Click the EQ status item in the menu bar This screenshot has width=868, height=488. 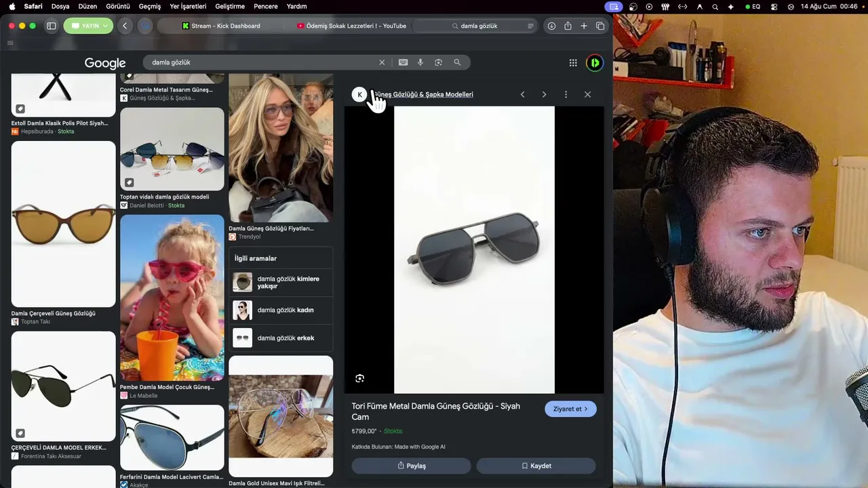(x=753, y=6)
